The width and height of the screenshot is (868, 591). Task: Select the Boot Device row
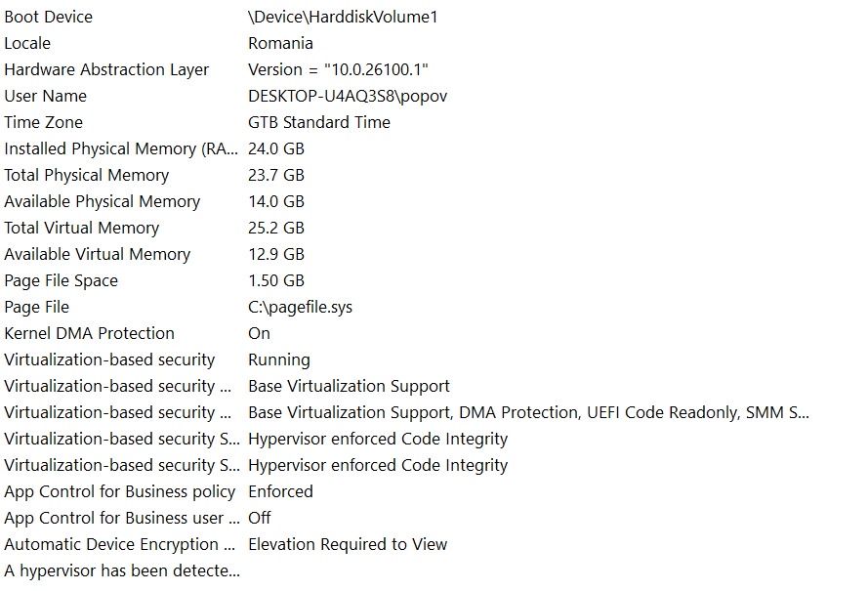click(x=49, y=17)
